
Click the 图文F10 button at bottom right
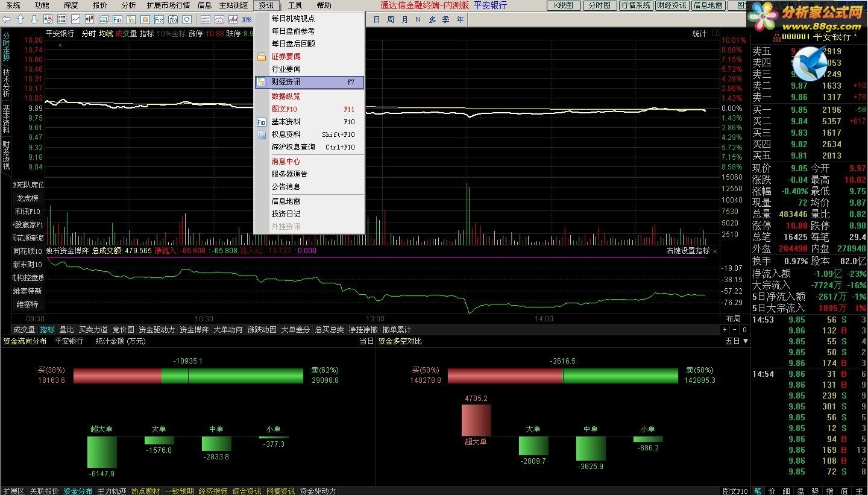[735, 491]
